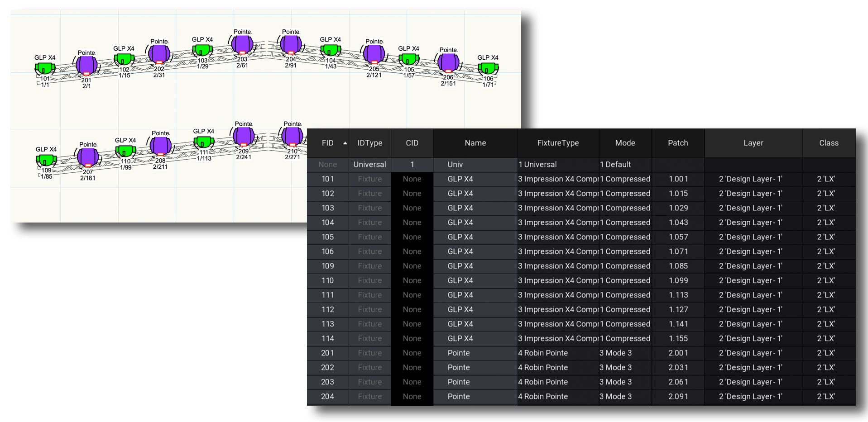Select the GLP X4 fixture symbol numbered 110

coord(125,151)
